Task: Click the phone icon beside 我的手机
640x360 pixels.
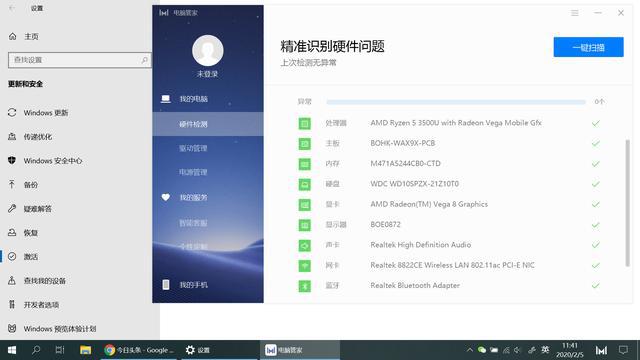Action: click(166, 284)
